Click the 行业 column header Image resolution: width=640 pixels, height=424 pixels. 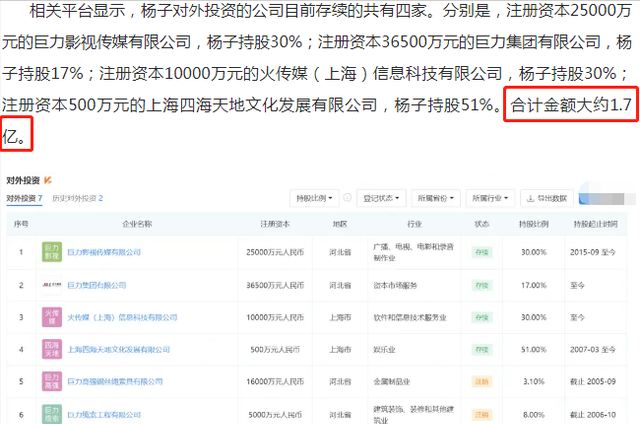[414, 224]
